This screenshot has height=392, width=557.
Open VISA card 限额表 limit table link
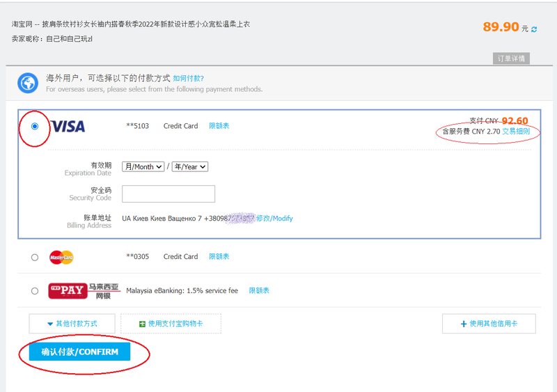coord(219,126)
